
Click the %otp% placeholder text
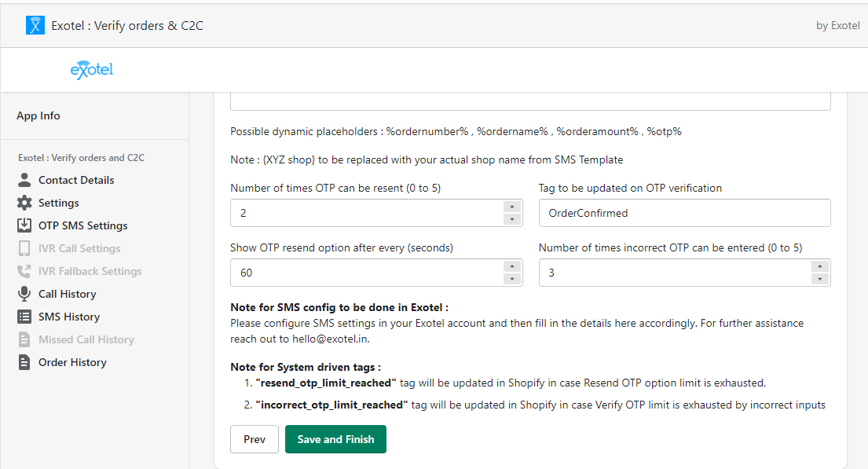(x=665, y=131)
